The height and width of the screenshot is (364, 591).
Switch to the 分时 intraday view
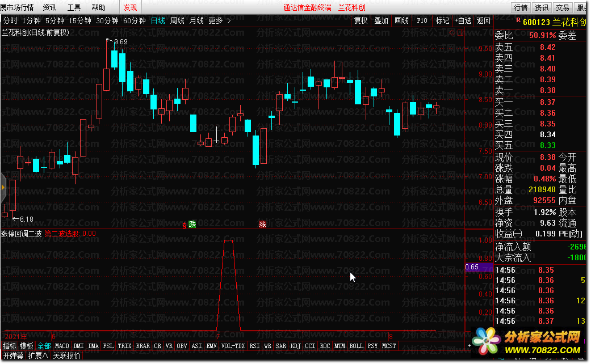pos(11,21)
